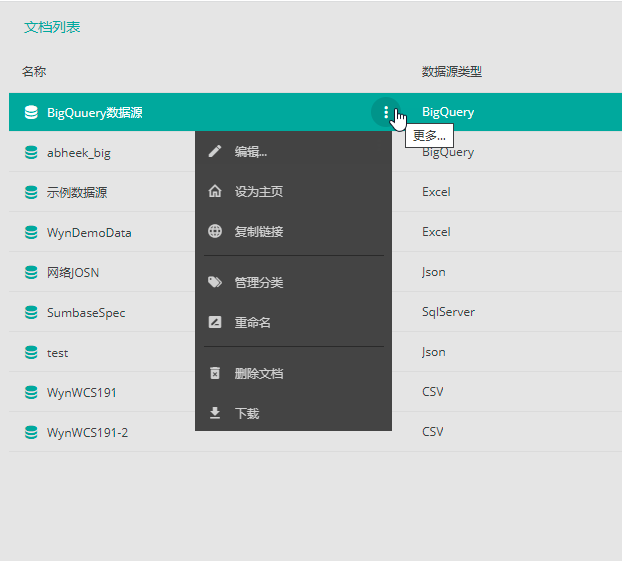
Task: Open the abheek_big data source
Action: click(79, 153)
